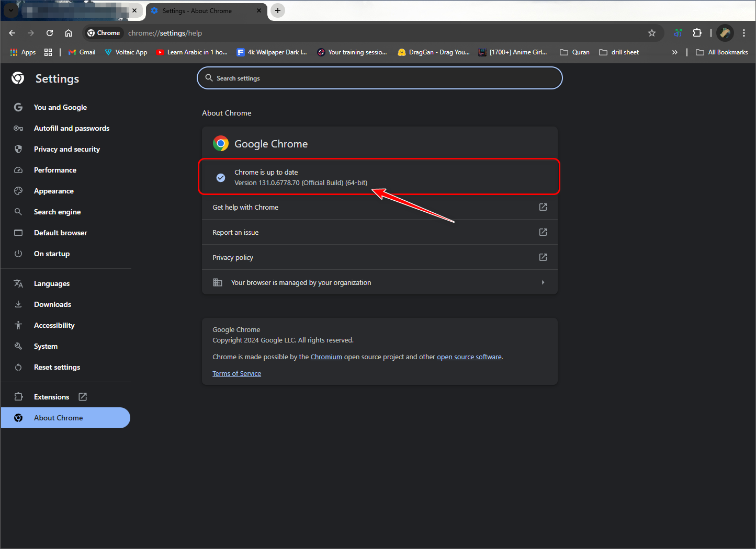This screenshot has height=549, width=756.
Task: Open Reset settings section
Action: tap(57, 367)
